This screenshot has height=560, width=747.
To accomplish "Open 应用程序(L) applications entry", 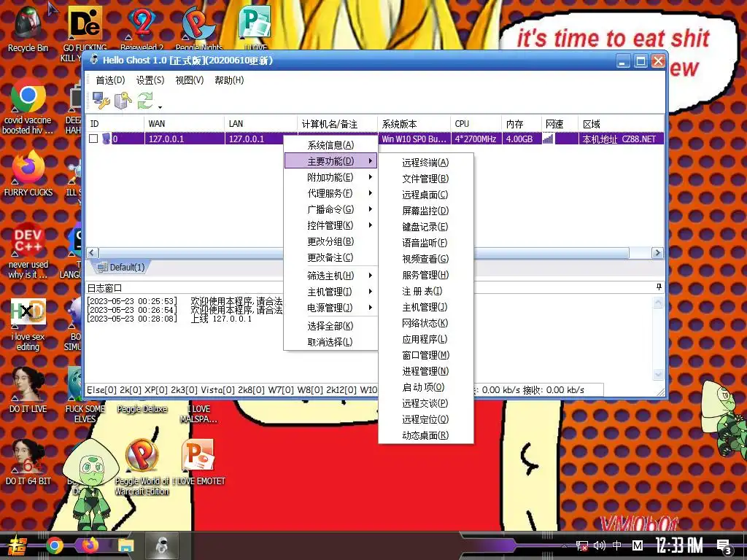I will point(425,339).
